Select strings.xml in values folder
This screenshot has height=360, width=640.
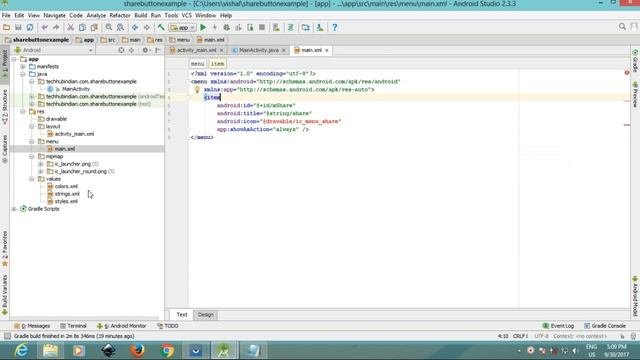[x=67, y=194]
